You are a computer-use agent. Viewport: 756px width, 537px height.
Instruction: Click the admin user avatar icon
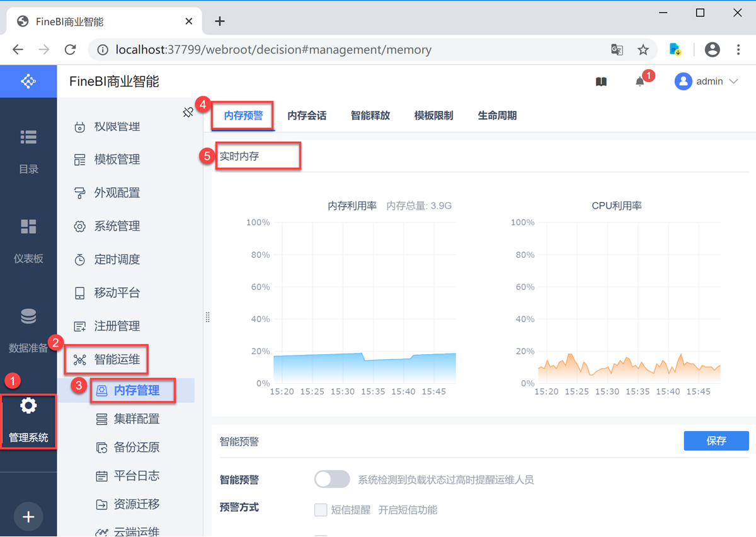[683, 81]
